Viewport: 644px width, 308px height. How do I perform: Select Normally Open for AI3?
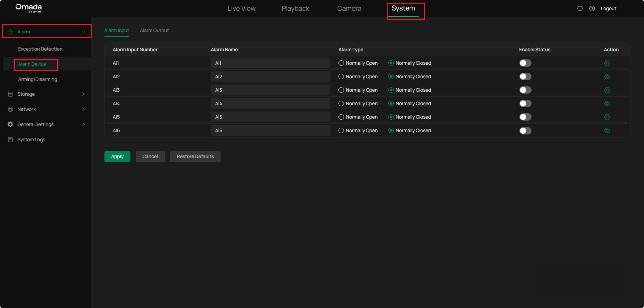(x=341, y=90)
